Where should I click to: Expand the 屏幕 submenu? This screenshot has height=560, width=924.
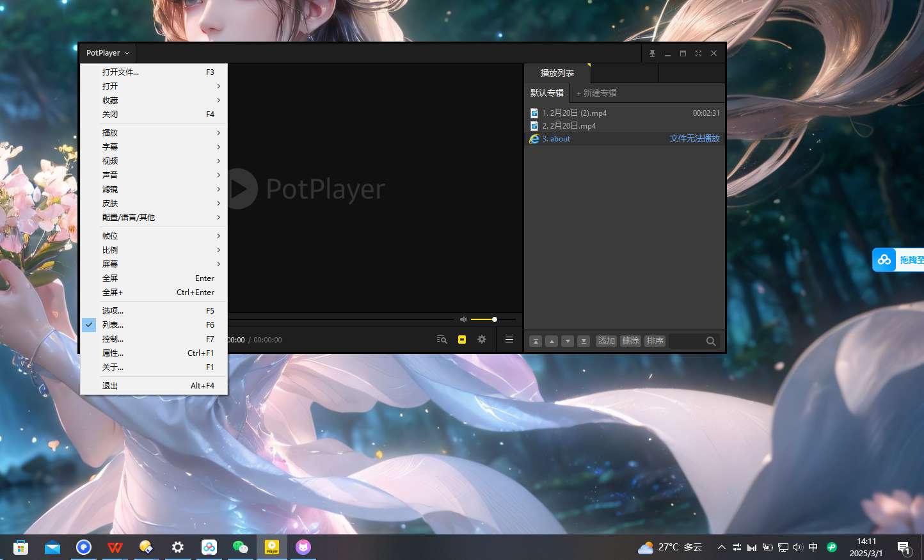(x=154, y=264)
